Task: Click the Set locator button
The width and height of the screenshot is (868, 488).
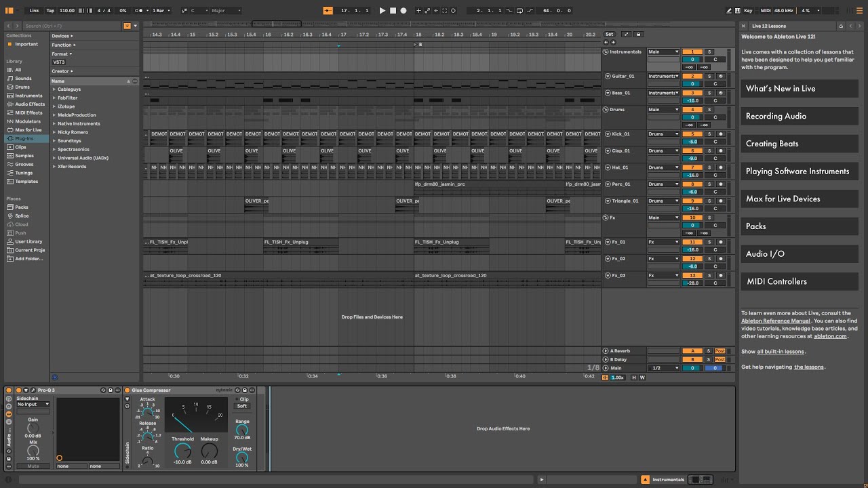Action: tap(609, 34)
